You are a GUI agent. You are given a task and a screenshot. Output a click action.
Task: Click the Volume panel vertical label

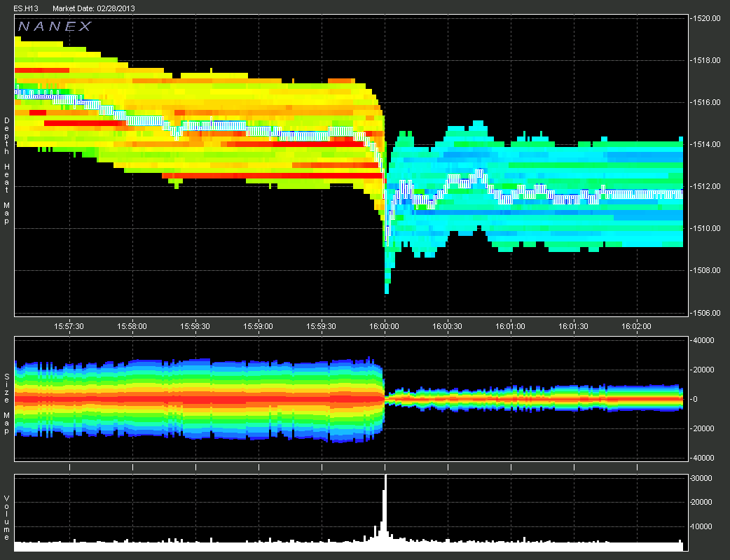pos(6,518)
